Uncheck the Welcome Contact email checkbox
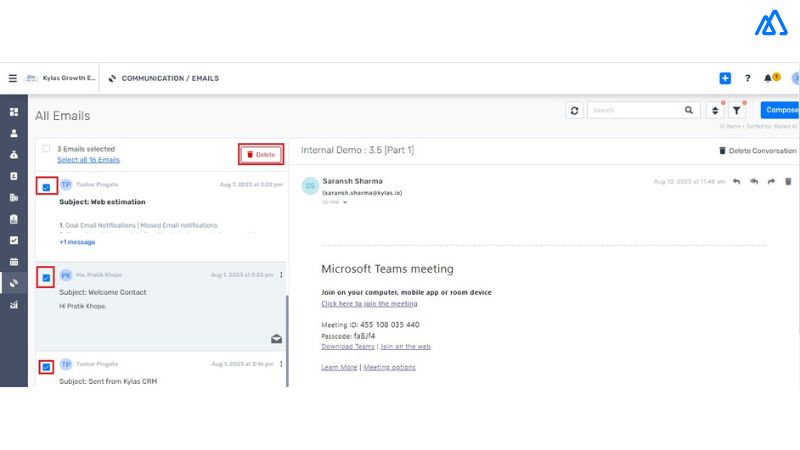800x450 pixels. (46, 277)
